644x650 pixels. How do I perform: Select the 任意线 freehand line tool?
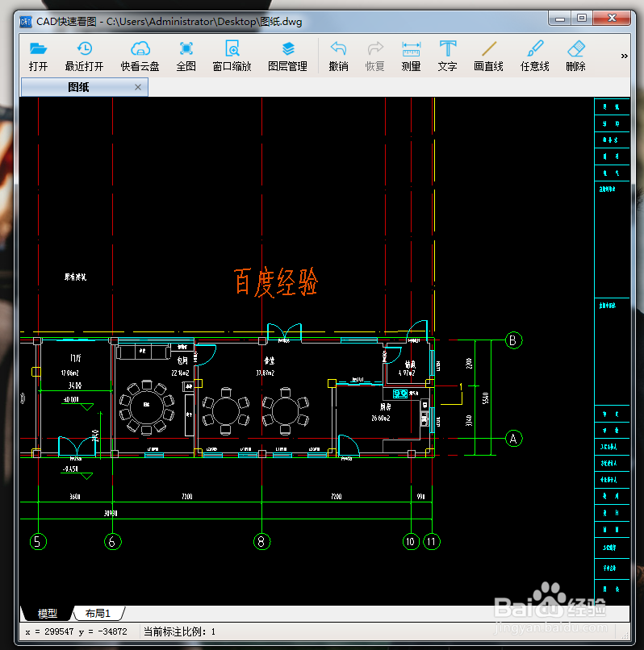[x=534, y=56]
